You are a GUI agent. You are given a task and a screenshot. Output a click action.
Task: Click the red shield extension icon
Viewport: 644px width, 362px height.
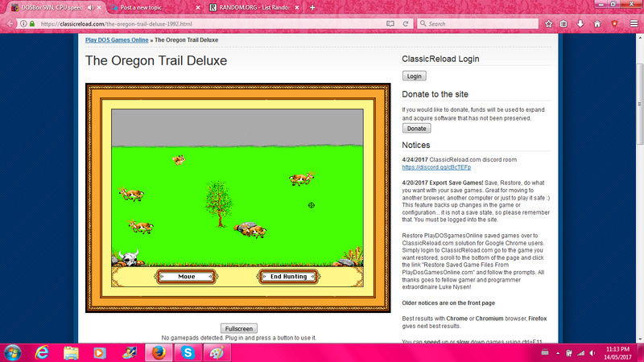[614, 24]
